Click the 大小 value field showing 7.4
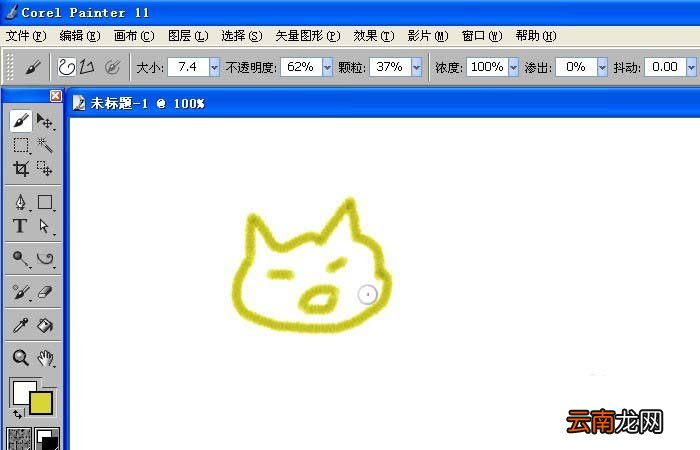Screen dimensions: 700x450 [188, 67]
